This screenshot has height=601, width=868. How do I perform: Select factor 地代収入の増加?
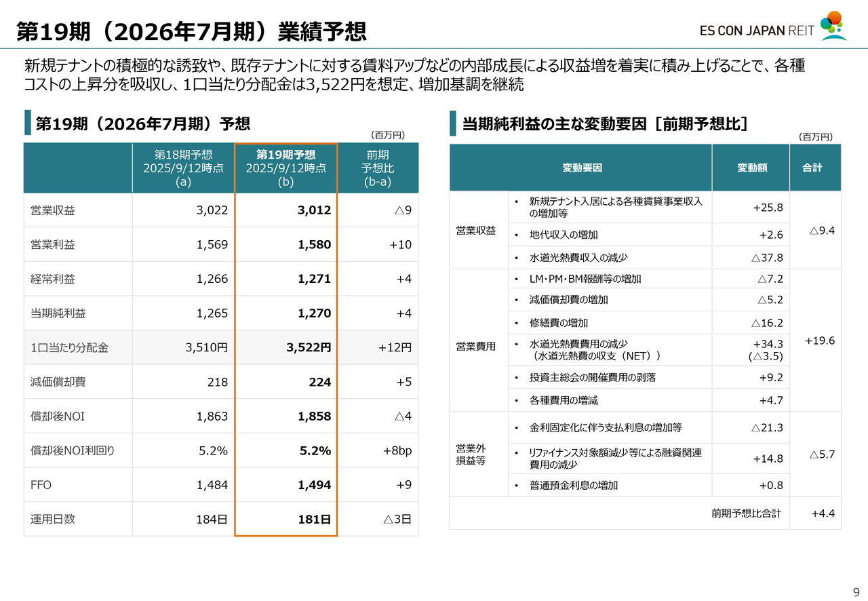[564, 235]
